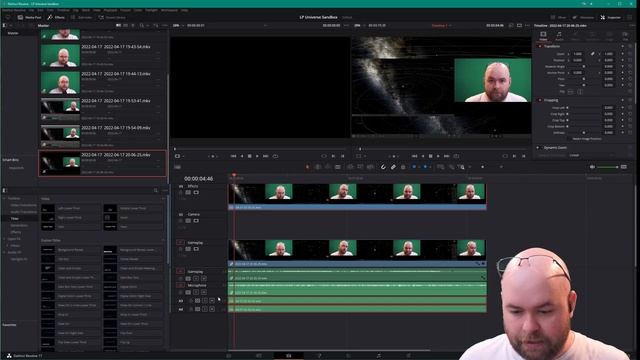
Task: Select Video Transitions in effects tree
Action: 24,205
